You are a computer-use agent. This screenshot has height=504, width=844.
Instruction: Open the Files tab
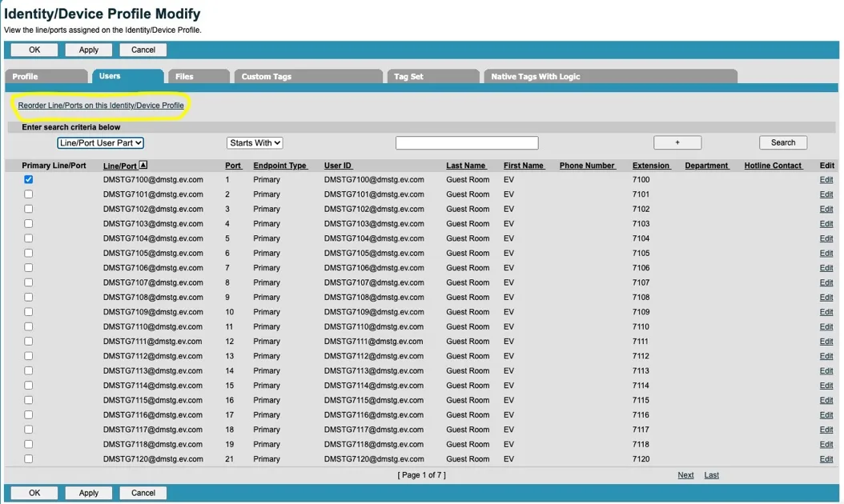[199, 76]
